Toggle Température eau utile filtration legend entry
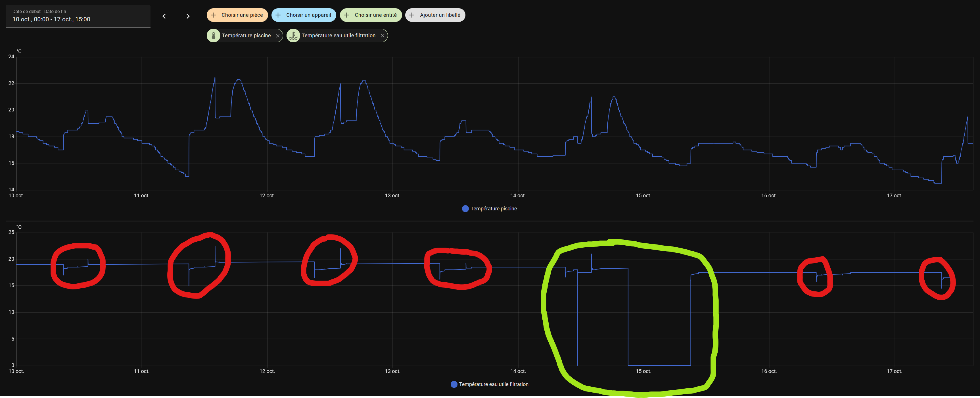 [x=494, y=384]
